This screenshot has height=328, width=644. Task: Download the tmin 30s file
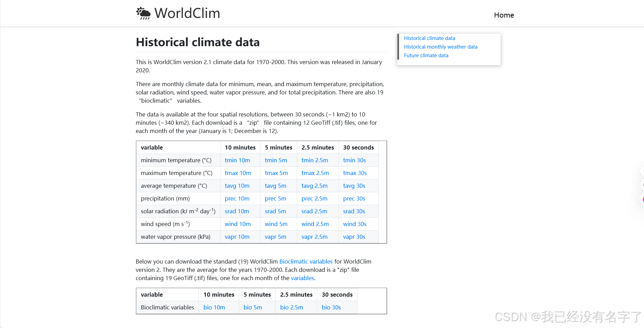click(x=354, y=160)
